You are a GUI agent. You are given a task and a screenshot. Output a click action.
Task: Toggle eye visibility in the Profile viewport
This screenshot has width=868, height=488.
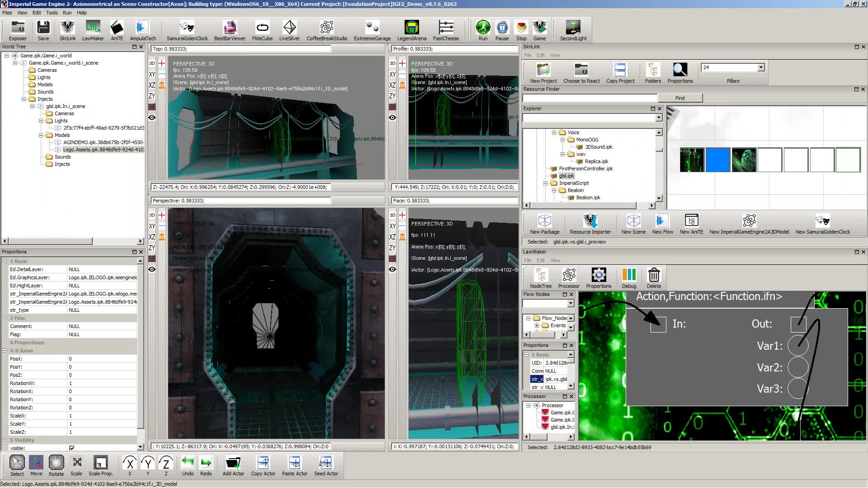tap(392, 117)
